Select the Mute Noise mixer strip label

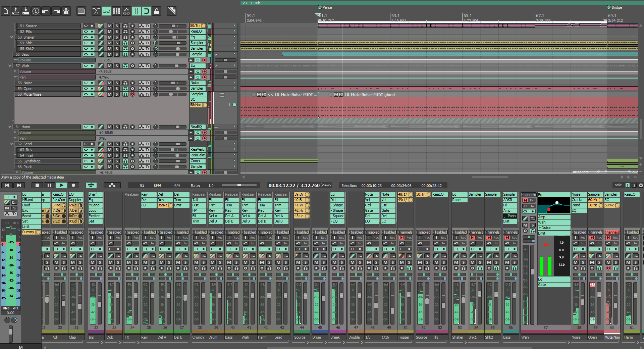(x=612, y=337)
